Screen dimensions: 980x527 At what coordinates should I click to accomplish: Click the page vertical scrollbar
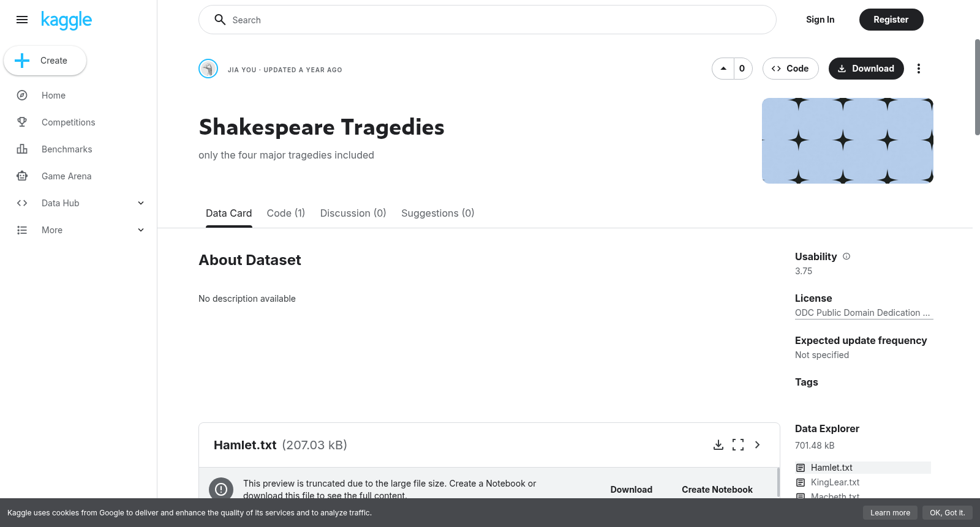click(978, 87)
